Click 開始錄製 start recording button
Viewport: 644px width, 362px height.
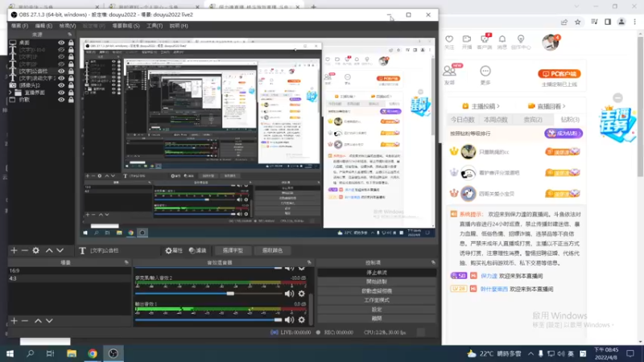tap(376, 282)
